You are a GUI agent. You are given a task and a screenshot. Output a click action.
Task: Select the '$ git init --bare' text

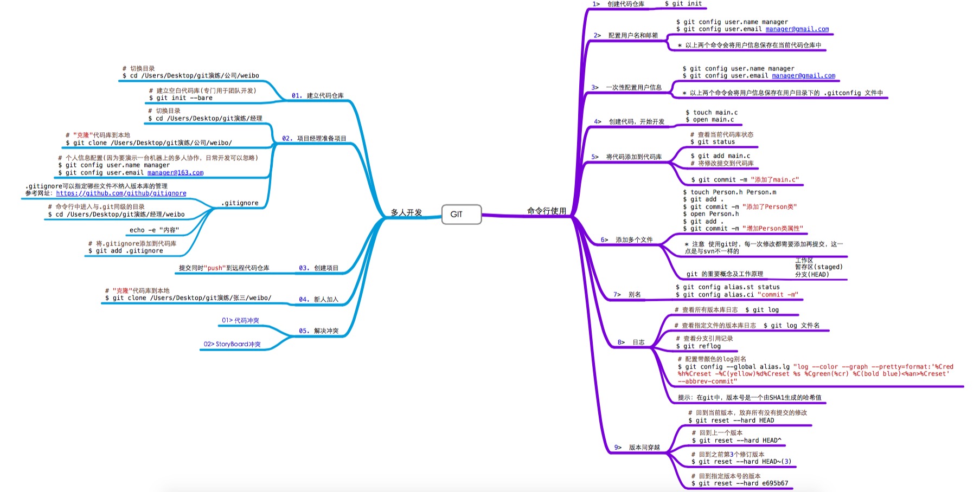pos(181,98)
